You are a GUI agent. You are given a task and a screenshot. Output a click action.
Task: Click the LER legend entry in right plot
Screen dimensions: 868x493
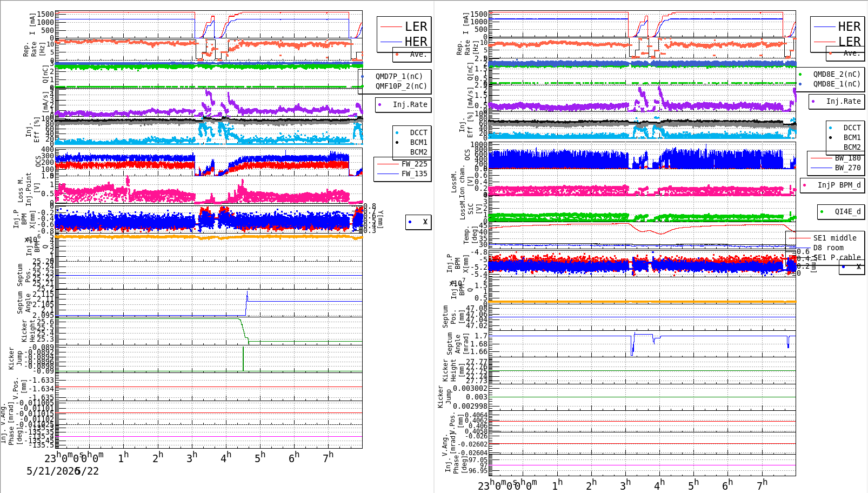849,42
